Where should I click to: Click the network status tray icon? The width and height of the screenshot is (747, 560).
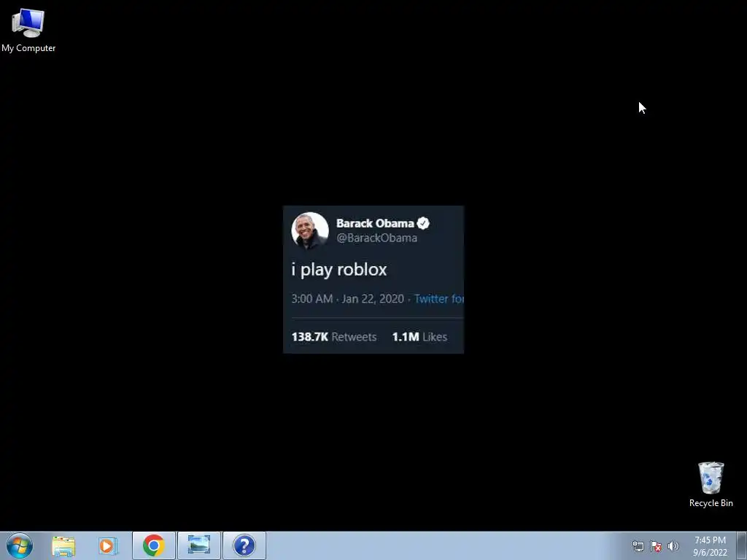pyautogui.click(x=638, y=546)
